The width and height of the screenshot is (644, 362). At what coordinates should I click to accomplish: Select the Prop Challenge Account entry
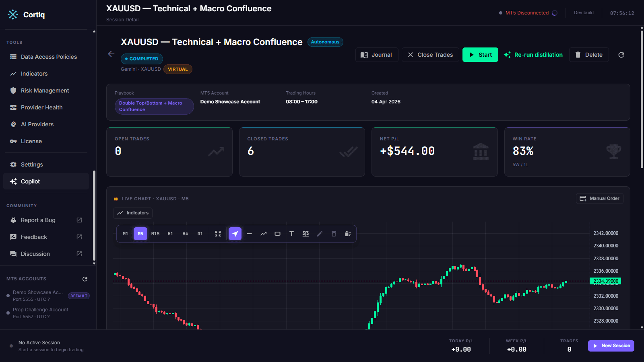(47, 313)
